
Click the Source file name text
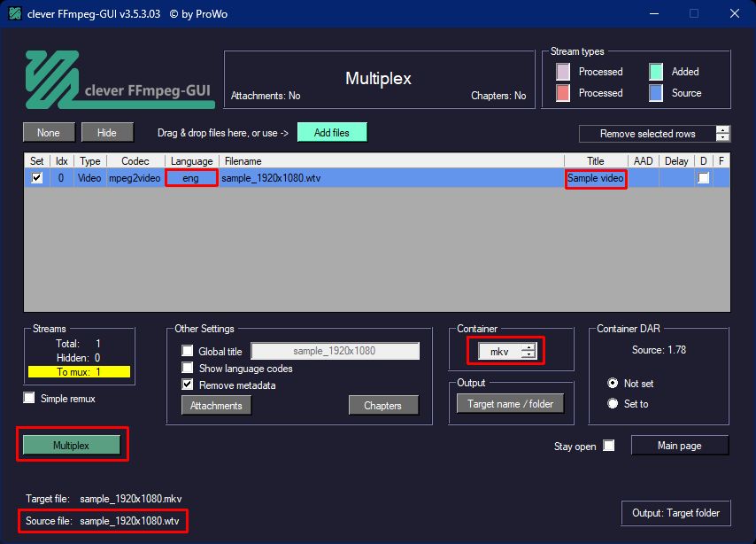click(130, 521)
